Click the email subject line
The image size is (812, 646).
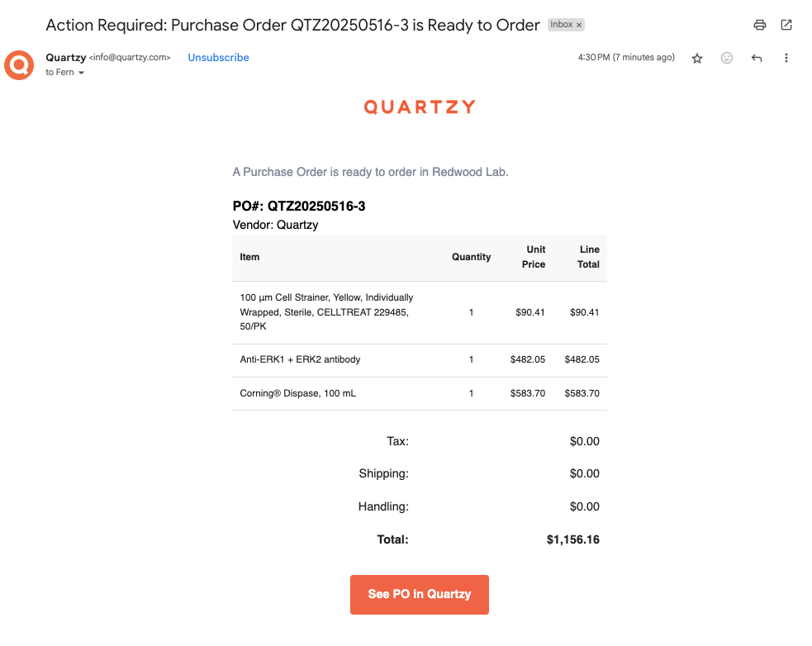pos(292,25)
